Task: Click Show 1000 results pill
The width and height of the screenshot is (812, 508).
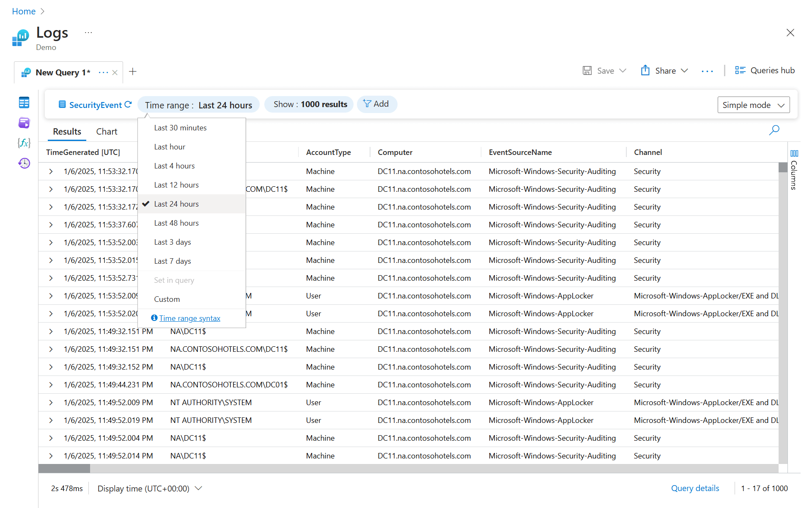Action: (310, 105)
